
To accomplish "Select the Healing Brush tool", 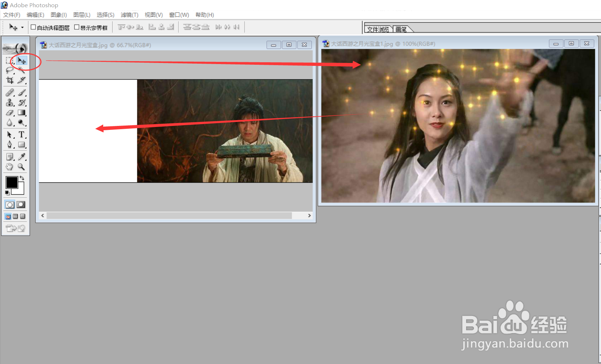I will point(10,93).
